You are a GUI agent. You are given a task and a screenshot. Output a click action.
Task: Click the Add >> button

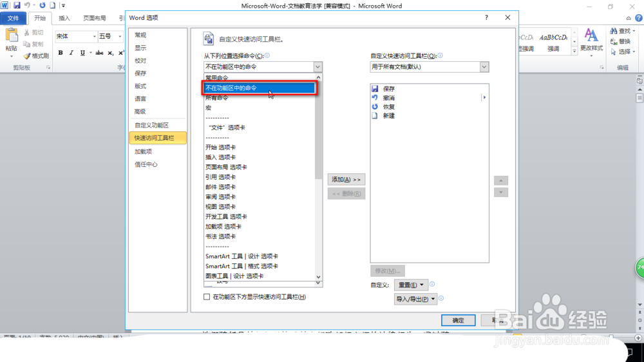coord(346,180)
